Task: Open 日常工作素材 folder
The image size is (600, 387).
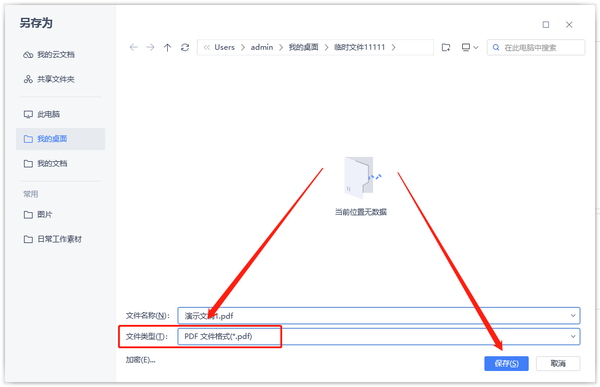Action: [53, 239]
